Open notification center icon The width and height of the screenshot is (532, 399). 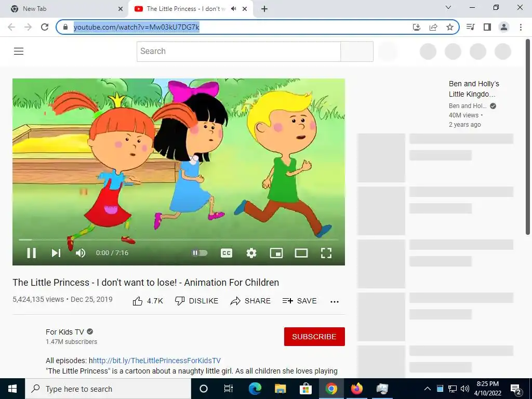tap(516, 389)
